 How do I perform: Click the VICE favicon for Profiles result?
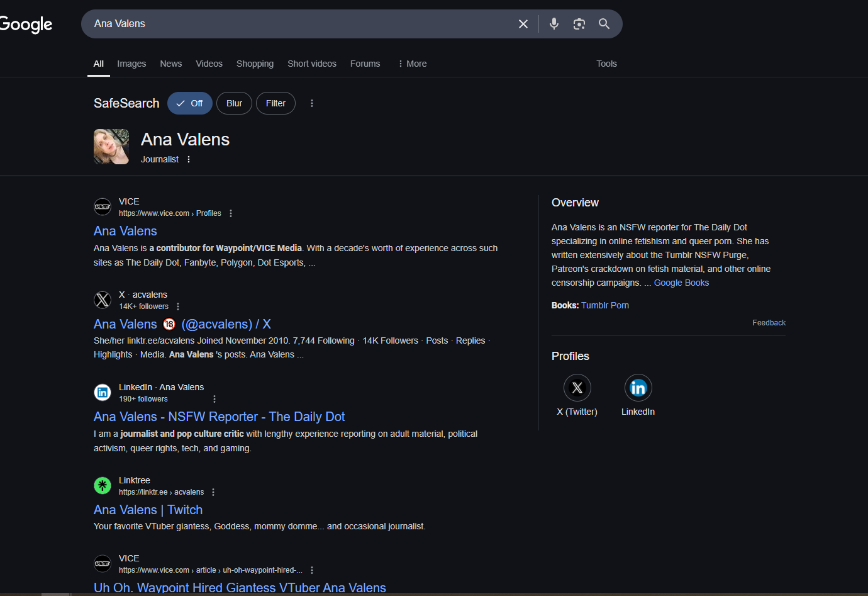tap(103, 207)
